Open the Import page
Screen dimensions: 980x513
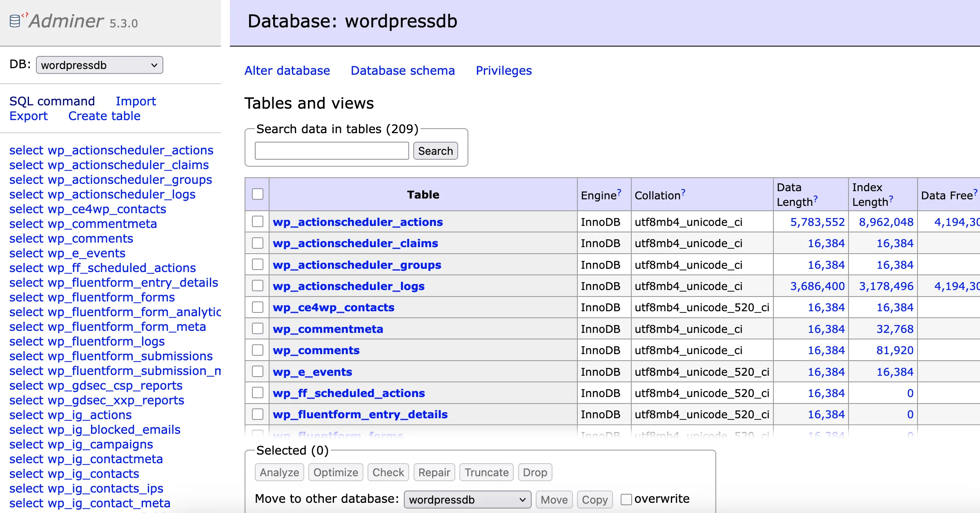(136, 101)
